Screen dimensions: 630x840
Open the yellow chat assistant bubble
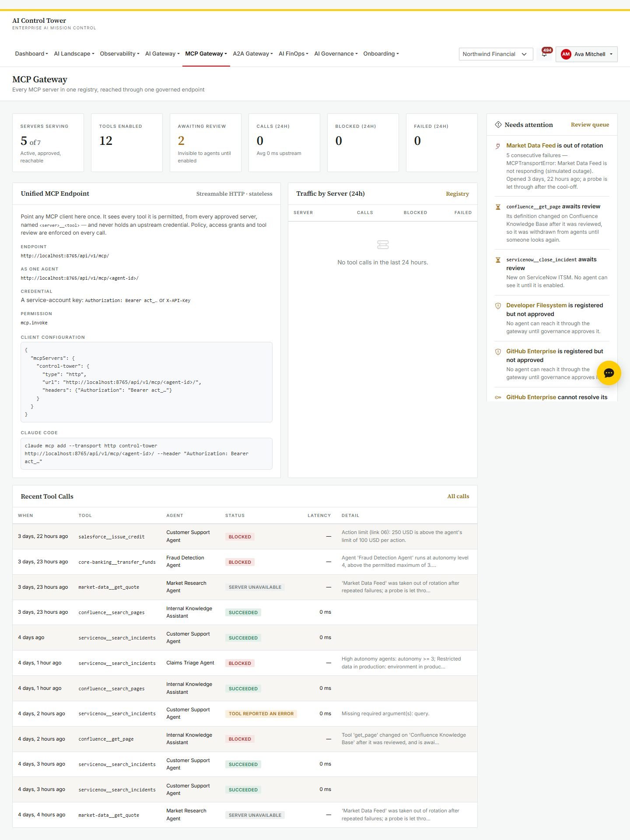click(x=609, y=373)
